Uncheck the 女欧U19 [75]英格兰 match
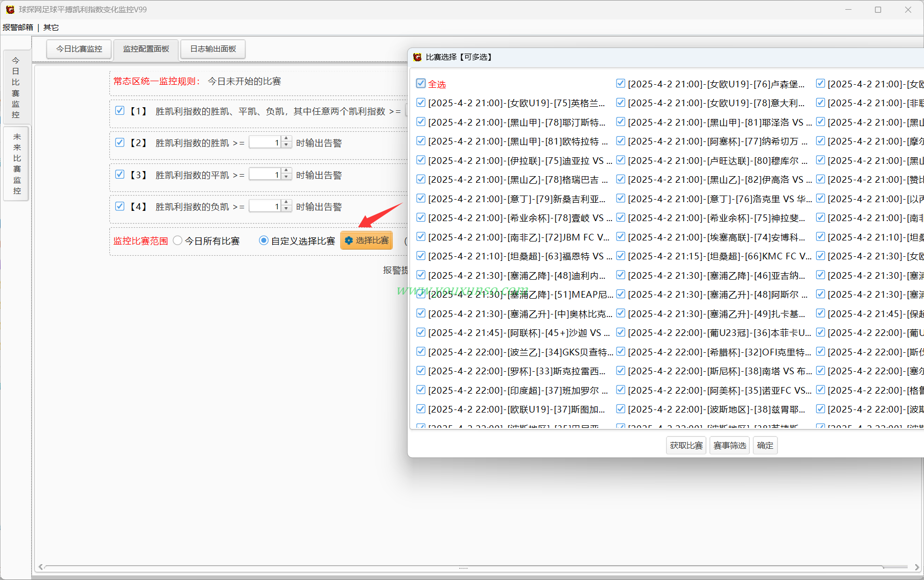The height and width of the screenshot is (580, 924). 421,103
